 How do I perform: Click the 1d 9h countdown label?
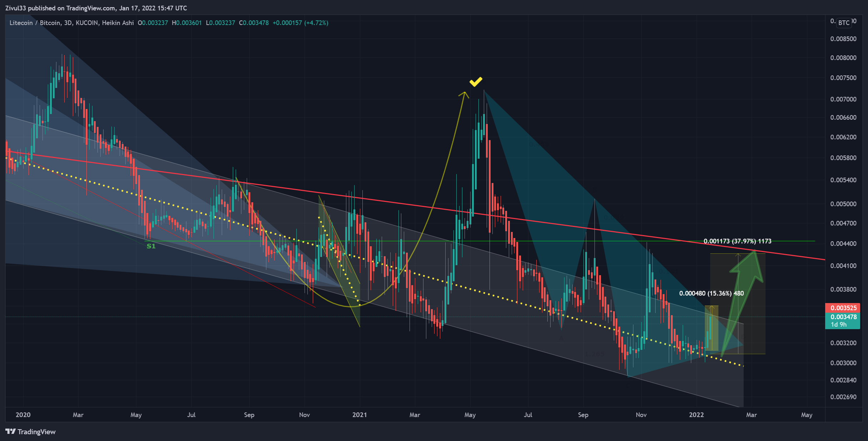tap(839, 324)
